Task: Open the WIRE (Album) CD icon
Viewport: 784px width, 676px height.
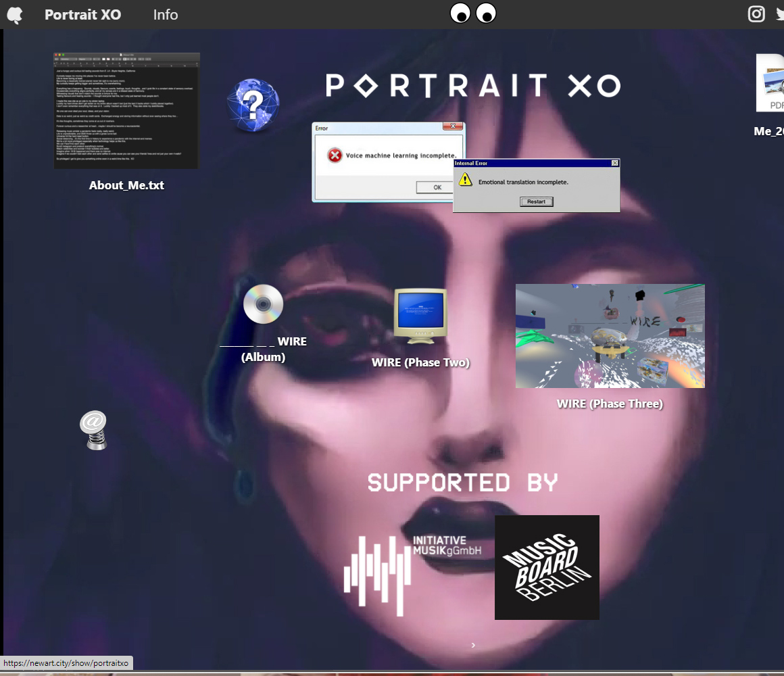Action: pos(263,304)
